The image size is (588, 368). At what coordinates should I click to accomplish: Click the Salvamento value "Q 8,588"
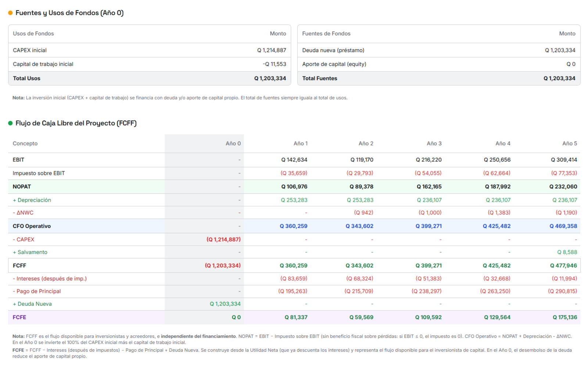click(x=567, y=252)
